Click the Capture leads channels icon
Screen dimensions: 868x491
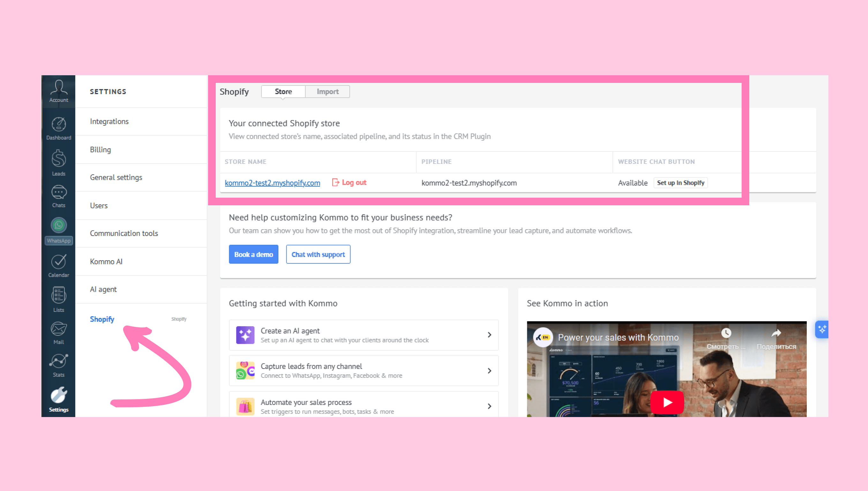click(x=245, y=370)
